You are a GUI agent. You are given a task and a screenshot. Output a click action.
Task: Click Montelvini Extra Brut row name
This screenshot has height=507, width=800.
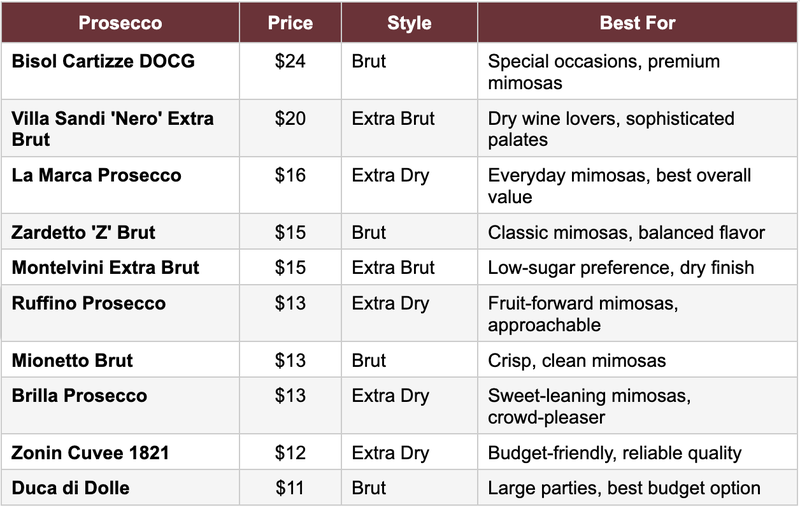106,268
